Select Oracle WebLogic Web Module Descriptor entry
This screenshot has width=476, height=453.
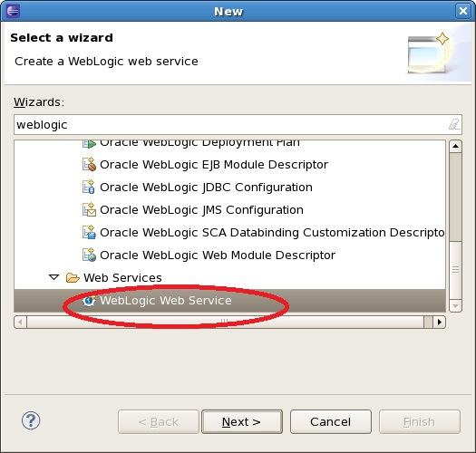pyautogui.click(x=218, y=255)
